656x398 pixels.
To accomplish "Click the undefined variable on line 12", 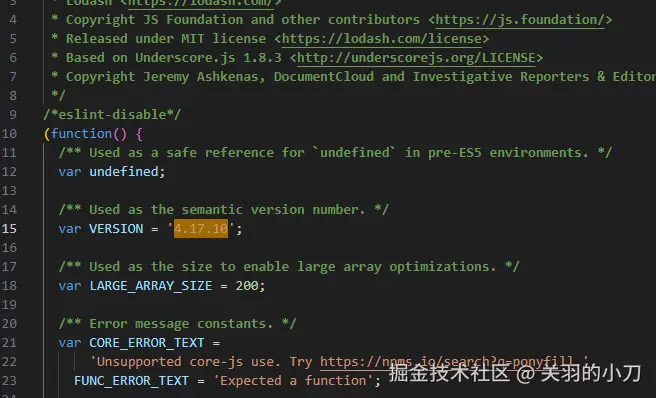I will tap(123, 172).
